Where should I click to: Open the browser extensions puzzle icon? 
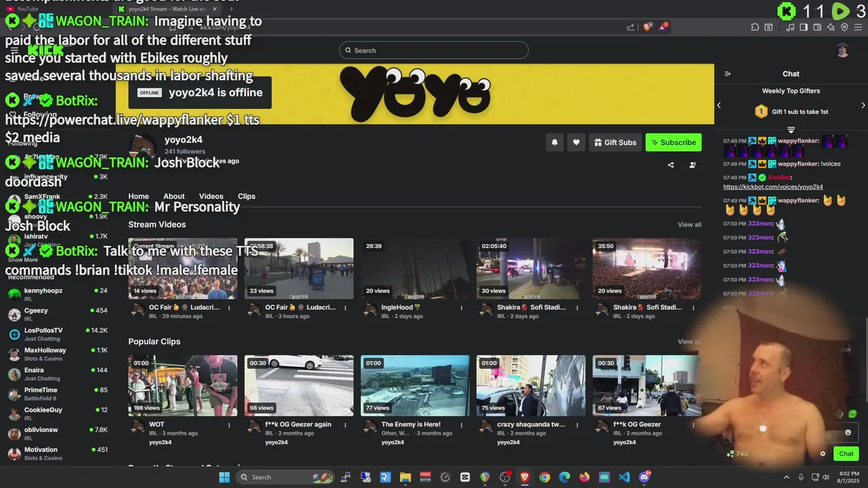(755, 27)
